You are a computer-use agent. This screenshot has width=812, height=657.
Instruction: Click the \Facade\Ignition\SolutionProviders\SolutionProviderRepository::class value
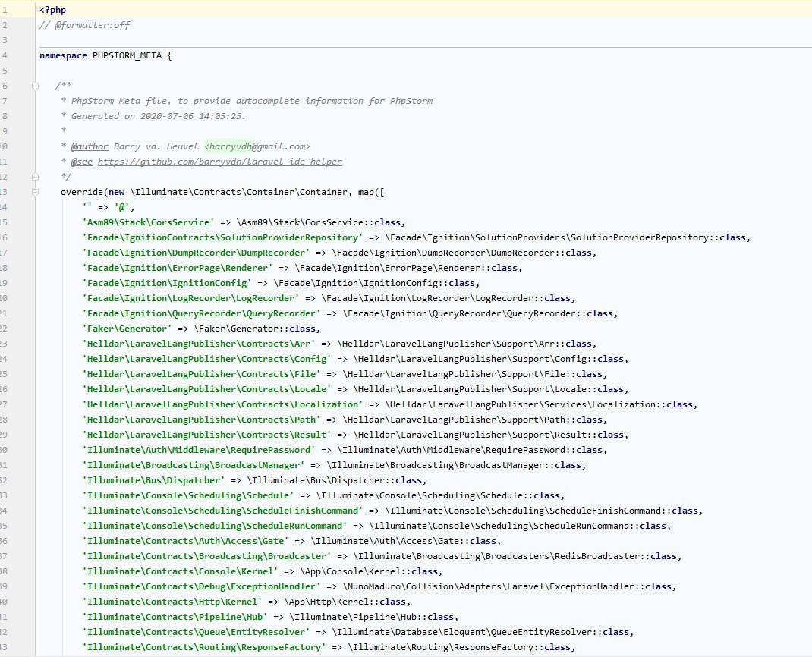click(565, 237)
